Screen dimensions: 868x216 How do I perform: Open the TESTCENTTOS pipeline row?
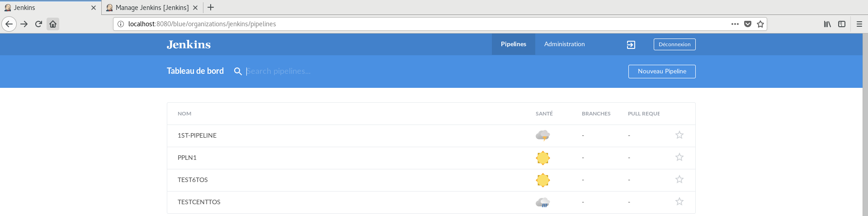(x=199, y=202)
